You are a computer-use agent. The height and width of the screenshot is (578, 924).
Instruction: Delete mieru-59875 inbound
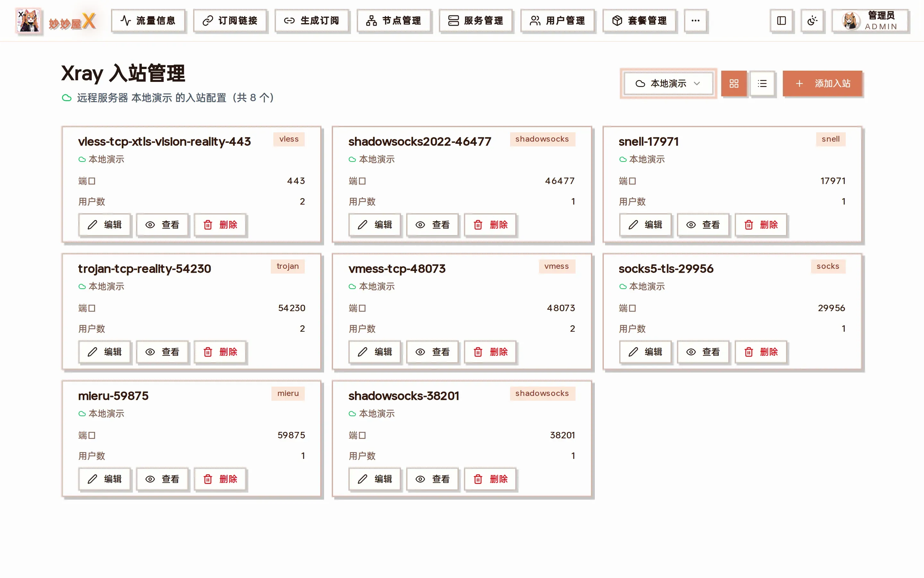point(220,479)
